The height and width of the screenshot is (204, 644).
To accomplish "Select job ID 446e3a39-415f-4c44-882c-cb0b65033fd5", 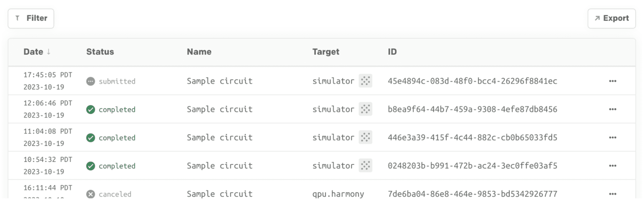I will click(x=473, y=137).
